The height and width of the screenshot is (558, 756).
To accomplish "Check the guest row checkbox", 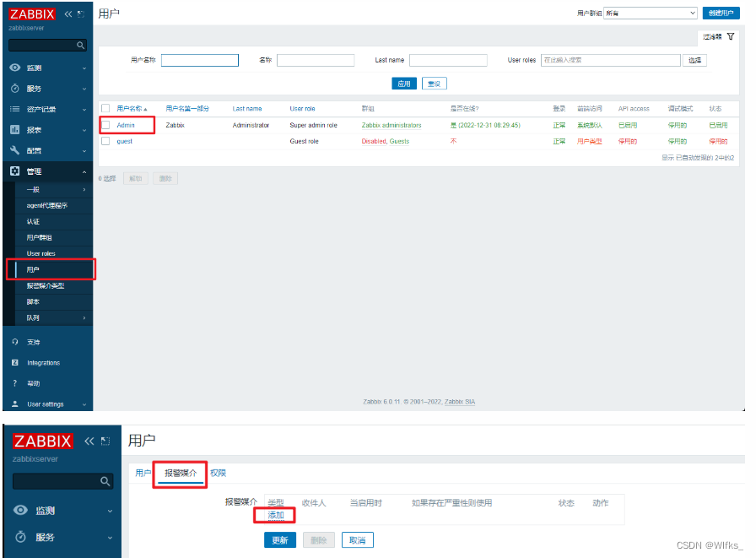I will (105, 141).
